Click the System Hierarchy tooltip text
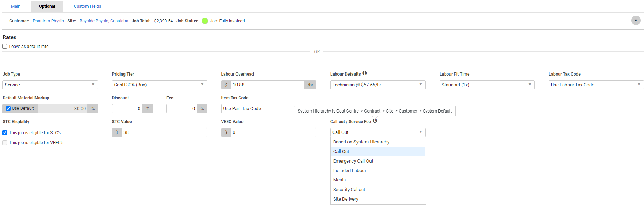 click(x=375, y=111)
